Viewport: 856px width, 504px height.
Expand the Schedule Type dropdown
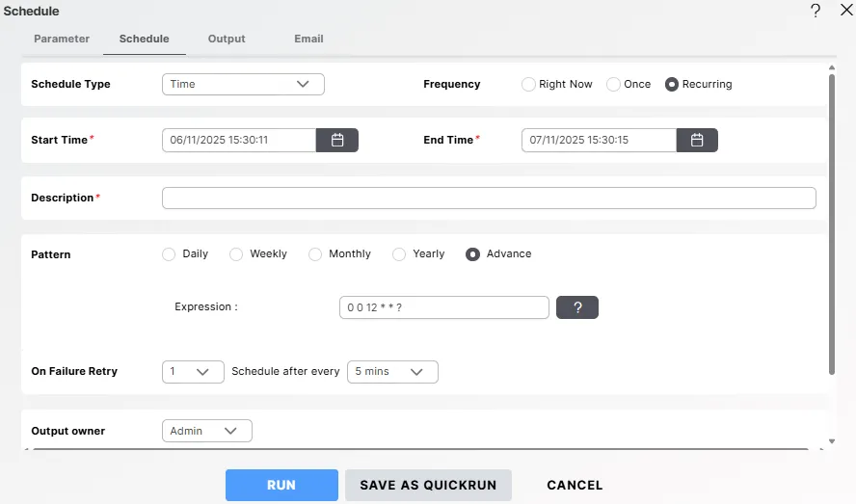243,84
